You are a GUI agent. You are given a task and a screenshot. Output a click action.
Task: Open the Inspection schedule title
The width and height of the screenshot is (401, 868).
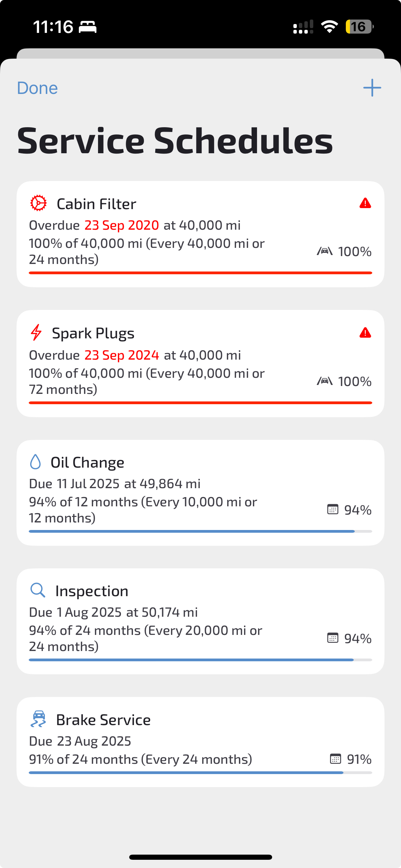(92, 591)
